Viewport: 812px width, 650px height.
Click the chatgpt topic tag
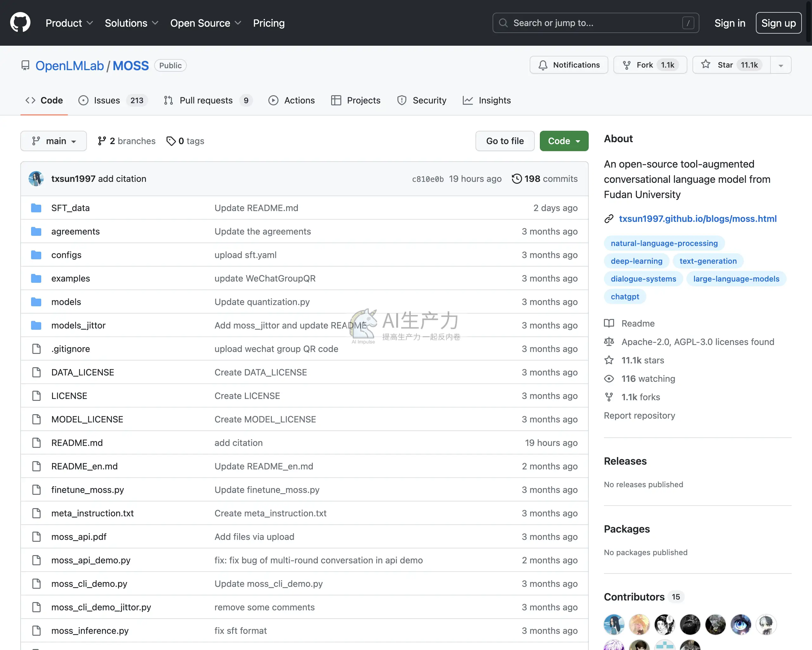(625, 296)
